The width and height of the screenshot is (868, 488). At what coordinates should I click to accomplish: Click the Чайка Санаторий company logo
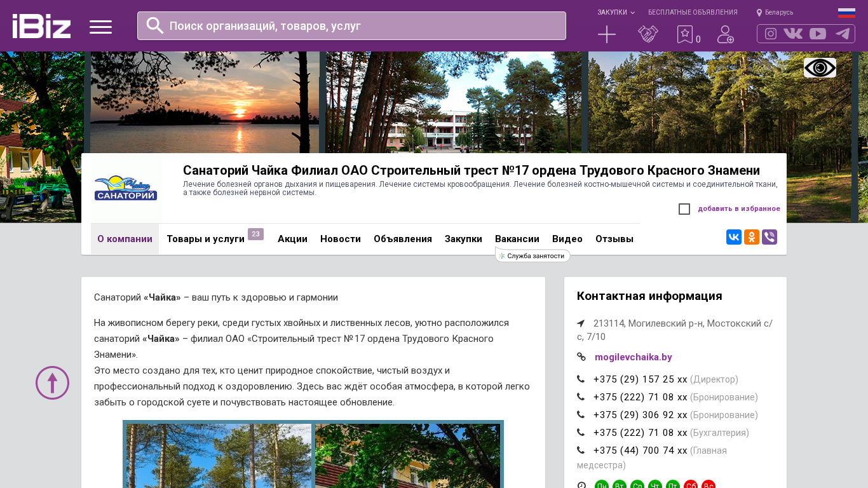[126, 188]
